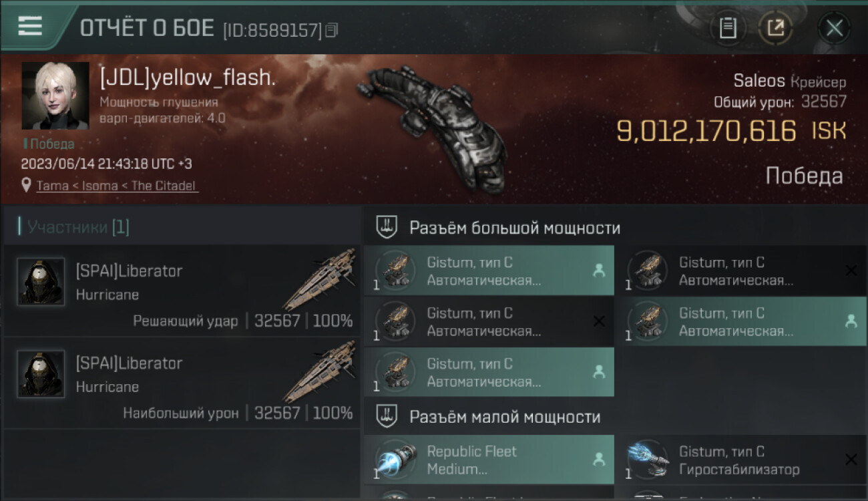Toggle person marker on first Gistum autocannon

click(598, 271)
